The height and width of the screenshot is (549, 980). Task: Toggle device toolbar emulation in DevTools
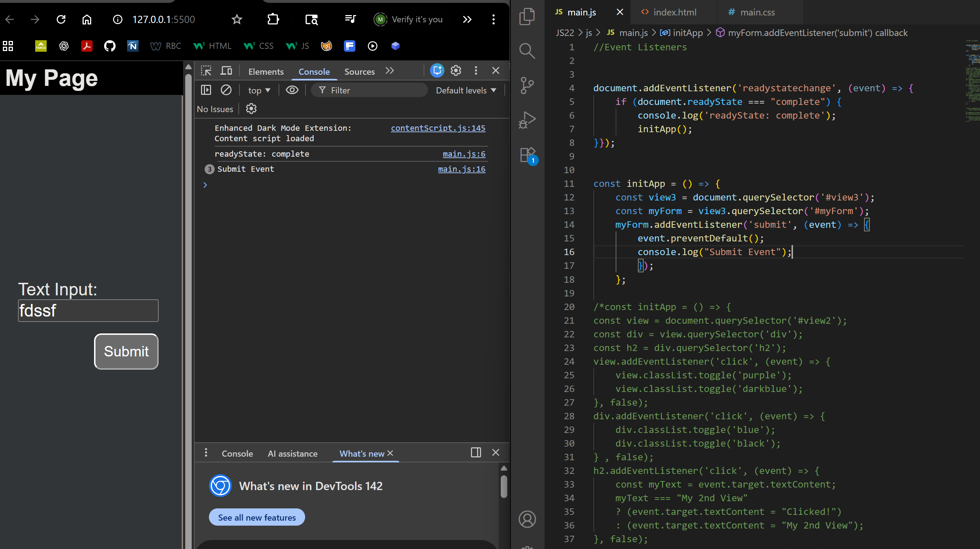227,71
